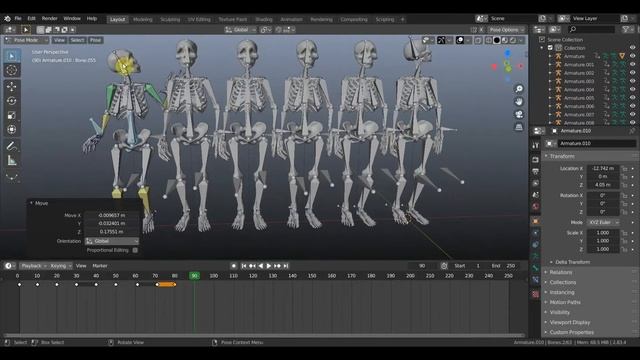
Task: Click the Blender logo icon
Action: [x=7, y=19]
